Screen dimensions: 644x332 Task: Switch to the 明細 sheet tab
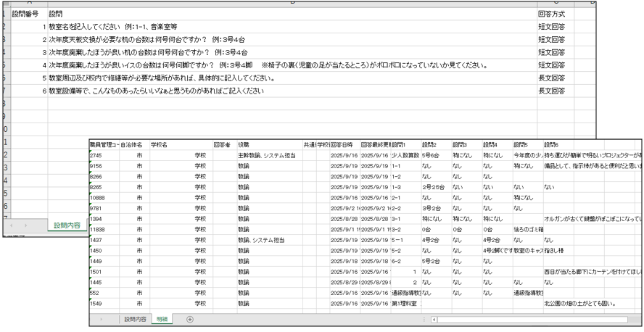(x=162, y=319)
